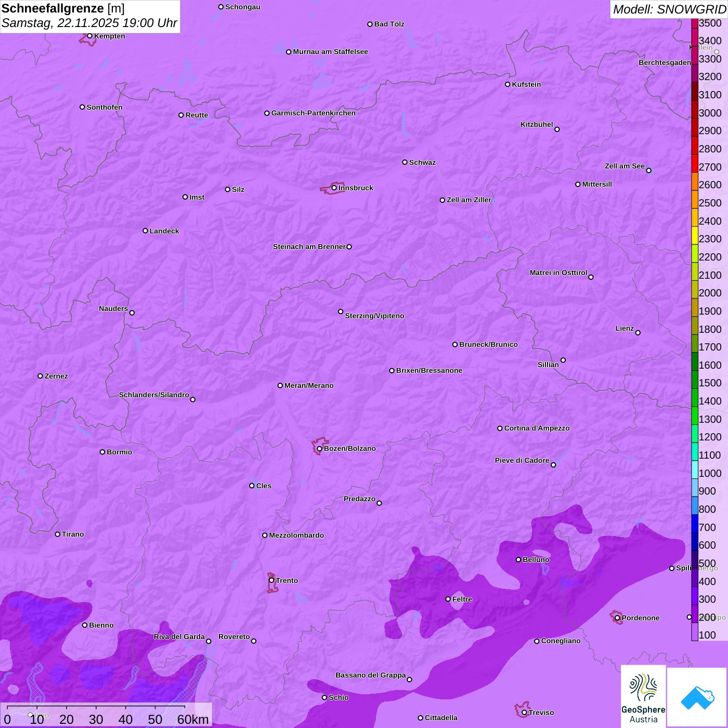The width and height of the screenshot is (728, 728).
Task: Click the Bassano del Grappa label
Action: click(371, 675)
